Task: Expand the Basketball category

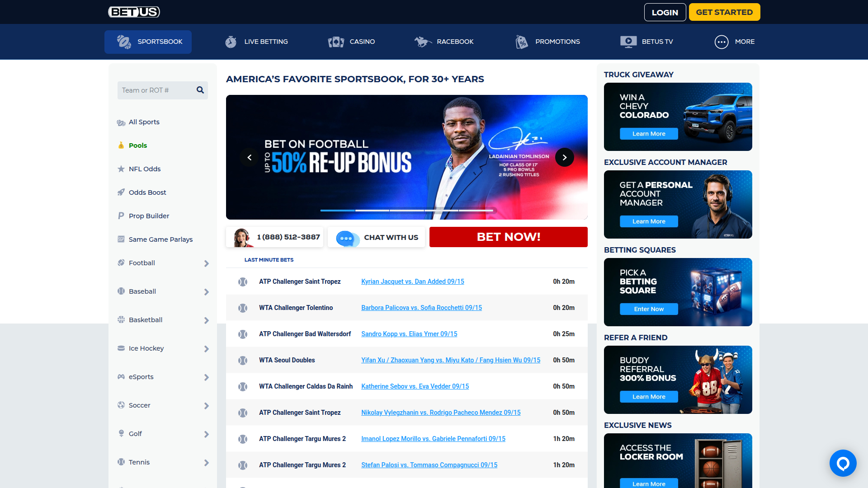Action: pos(207,320)
